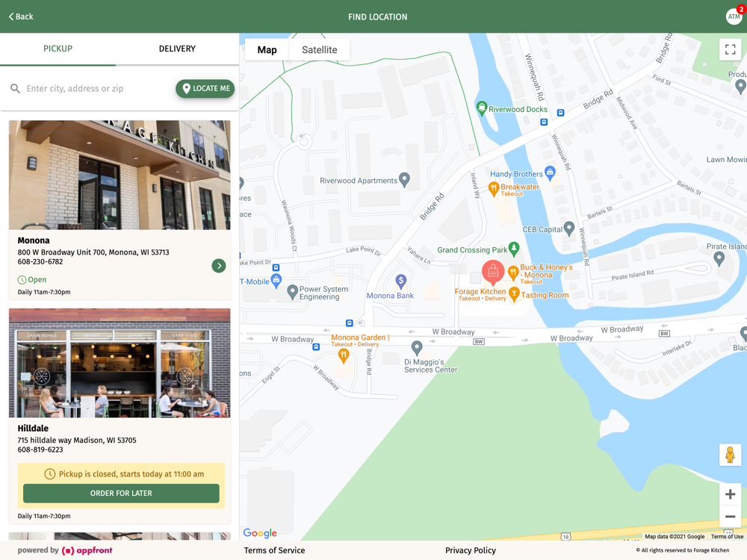
Task: Open Privacy Policy link
Action: pyautogui.click(x=471, y=550)
